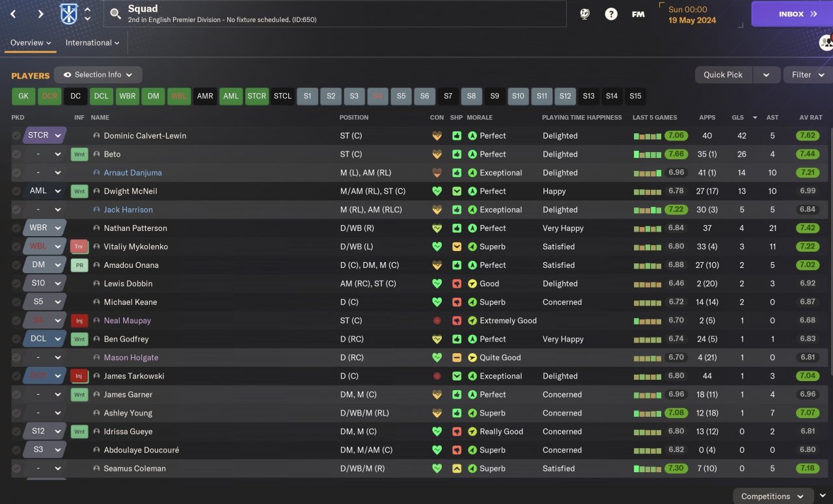Click the date display showing 19 May 2024

coord(692,20)
